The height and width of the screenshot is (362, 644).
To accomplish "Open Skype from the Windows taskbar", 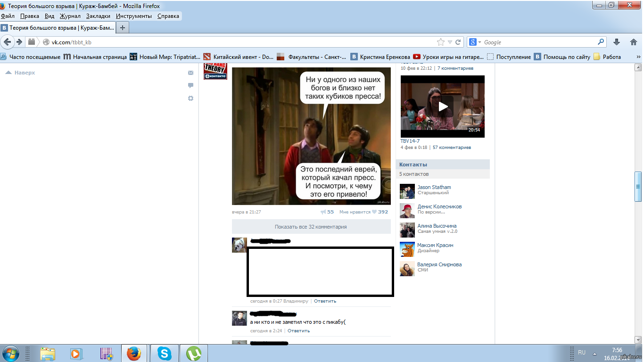I will (165, 353).
